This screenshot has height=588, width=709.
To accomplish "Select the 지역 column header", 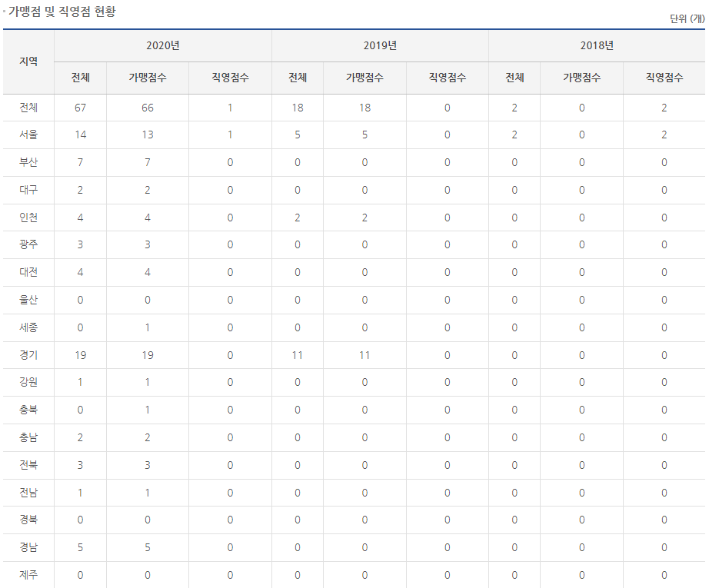I will (28, 61).
